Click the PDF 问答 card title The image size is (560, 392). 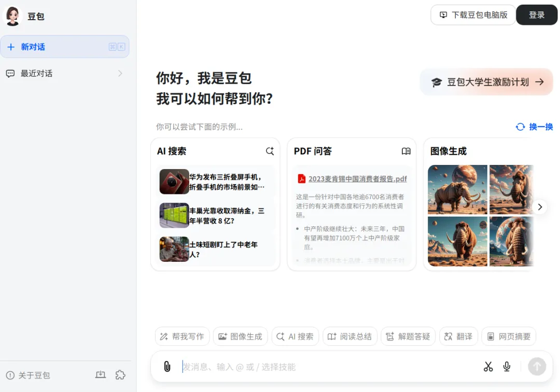(313, 151)
